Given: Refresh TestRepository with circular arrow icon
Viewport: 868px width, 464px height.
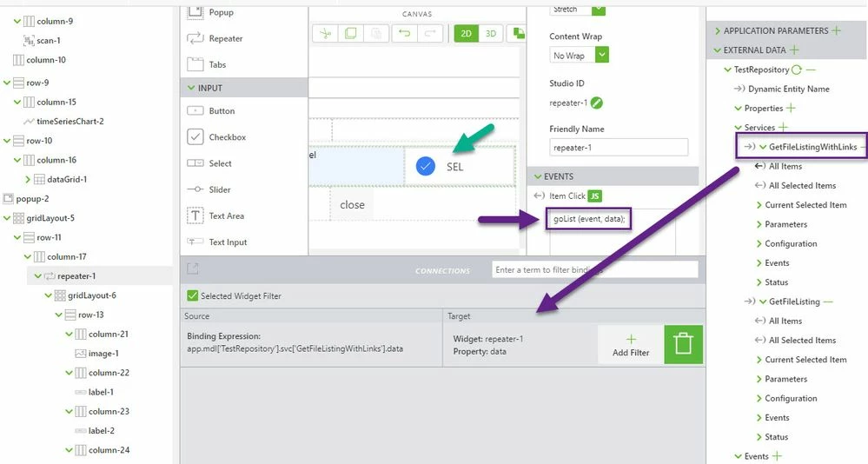Looking at the screenshot, I should pyautogui.click(x=797, y=70).
